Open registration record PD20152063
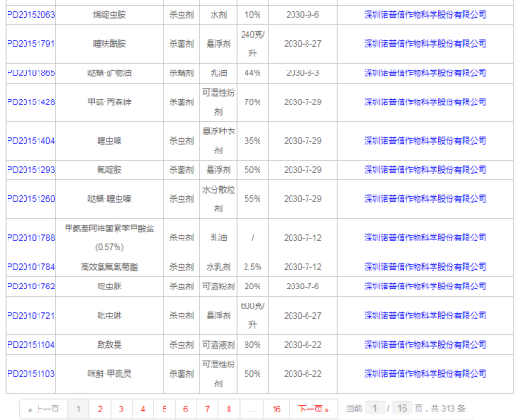Image resolution: width=521 pixels, height=420 pixels. pyautogui.click(x=31, y=15)
